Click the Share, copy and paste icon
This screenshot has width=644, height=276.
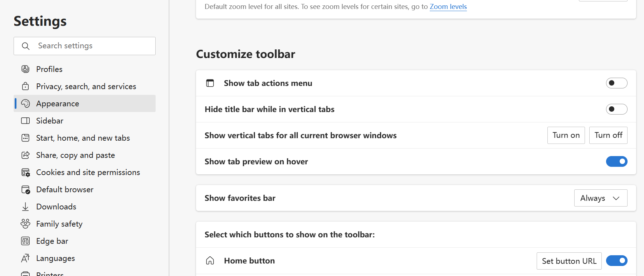click(x=25, y=155)
